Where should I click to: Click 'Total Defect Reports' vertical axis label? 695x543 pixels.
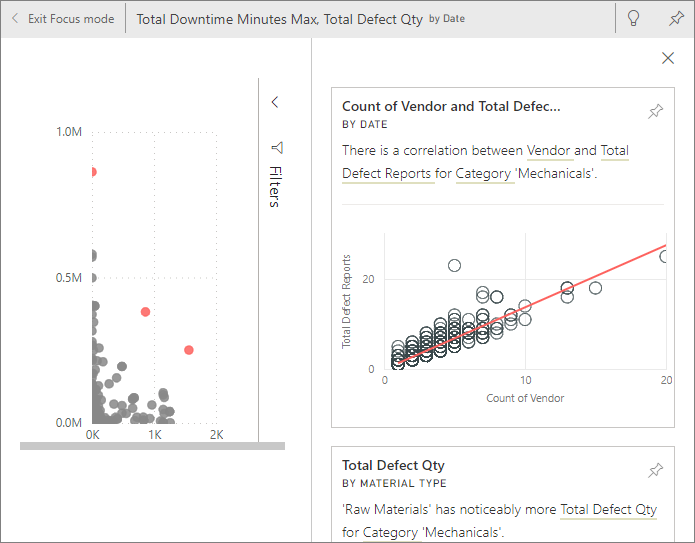(346, 301)
